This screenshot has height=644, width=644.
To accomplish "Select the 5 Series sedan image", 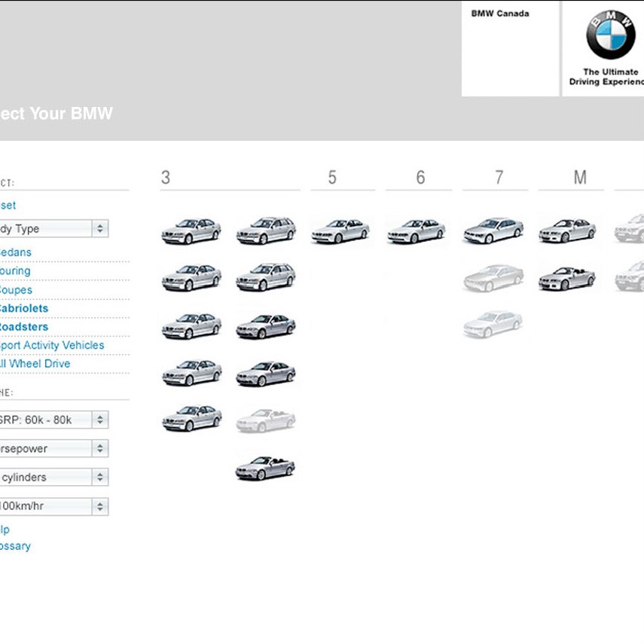I will 340,230.
